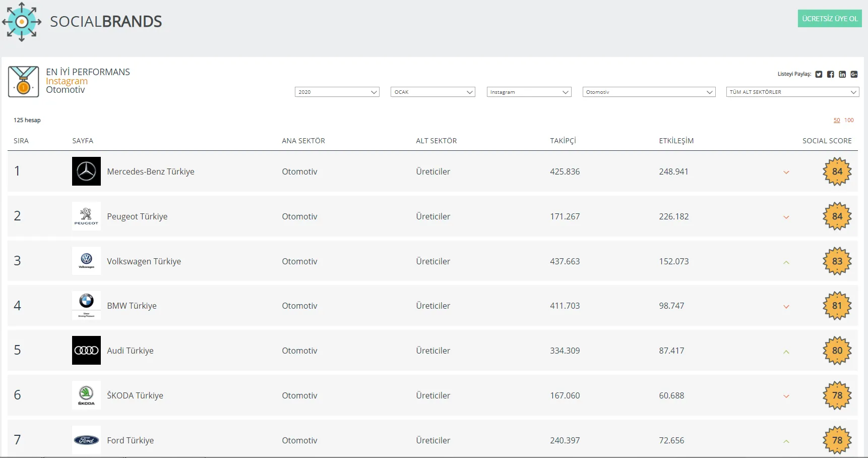The image size is (868, 458).
Task: Click BMW downward trend arrow
Action: click(x=786, y=307)
